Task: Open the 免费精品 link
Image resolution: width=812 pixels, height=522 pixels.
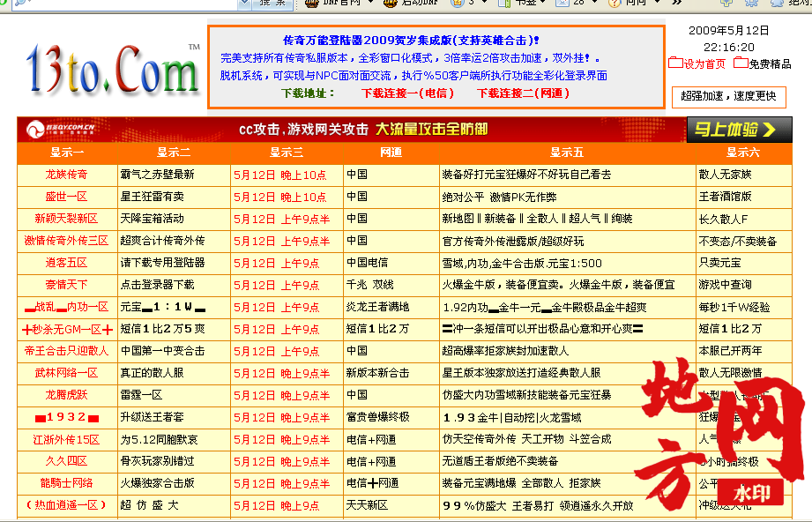Action: click(770, 63)
